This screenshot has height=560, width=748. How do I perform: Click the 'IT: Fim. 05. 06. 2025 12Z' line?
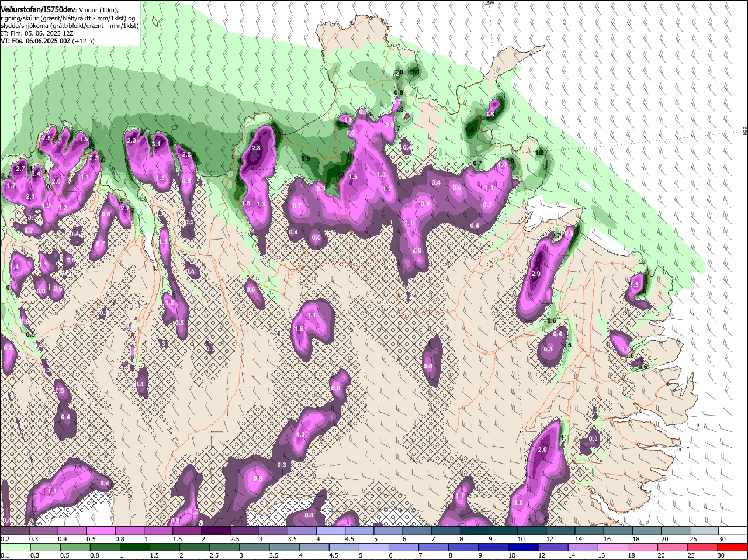tap(37, 34)
